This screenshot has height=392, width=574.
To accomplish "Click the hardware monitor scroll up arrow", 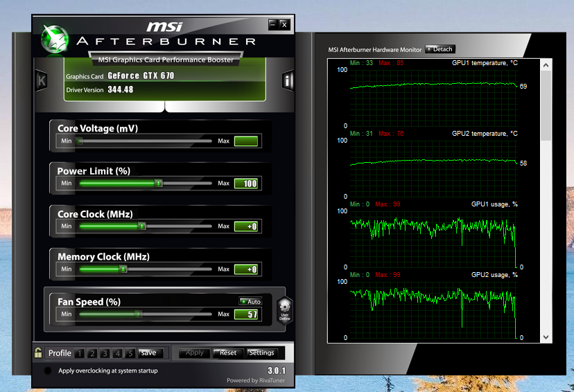I will (x=546, y=65).
